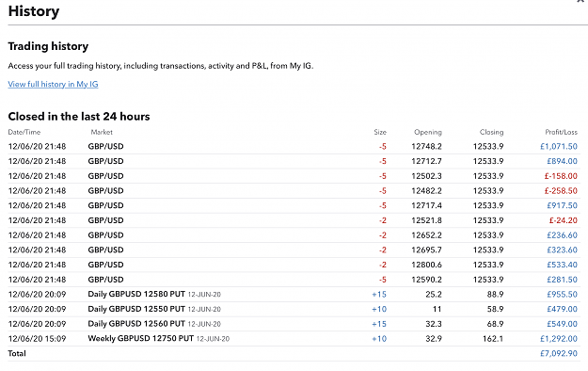Click the '12/06/20 15:09' date entry
This screenshot has height=371, width=588.
click(37, 339)
